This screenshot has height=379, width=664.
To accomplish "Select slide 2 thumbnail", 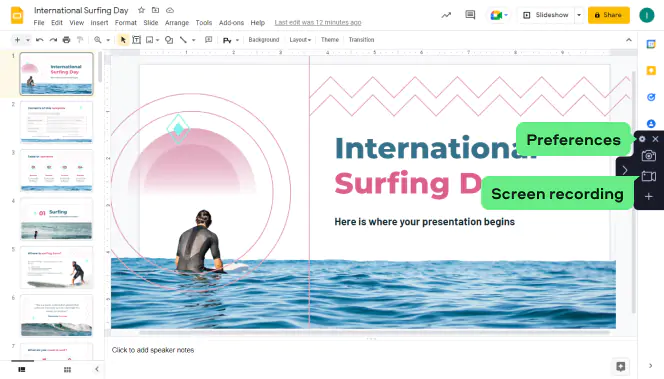I will (x=56, y=122).
